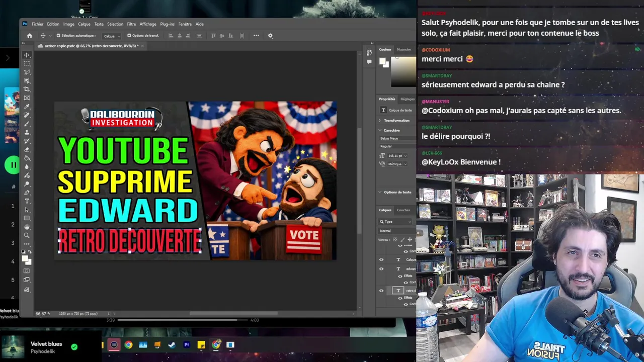Image resolution: width=644 pixels, height=362 pixels.
Task: Collapse the Caractère section
Action: [x=380, y=130]
